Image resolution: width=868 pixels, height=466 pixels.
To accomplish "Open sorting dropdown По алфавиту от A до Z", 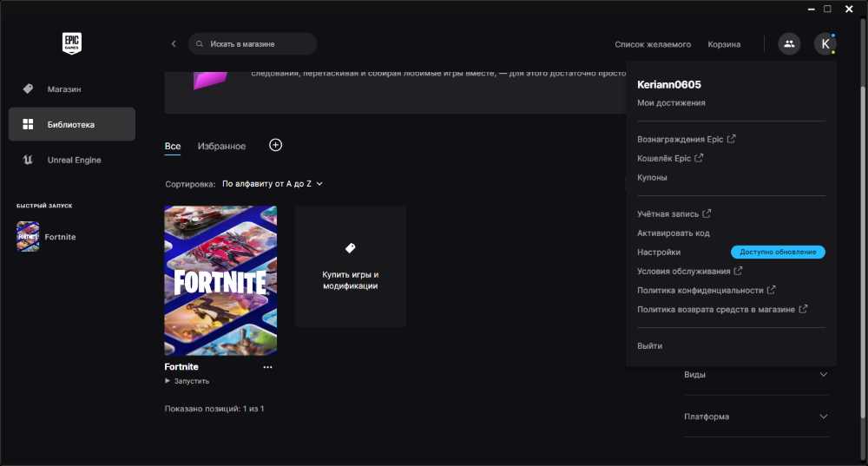I will tap(272, 184).
